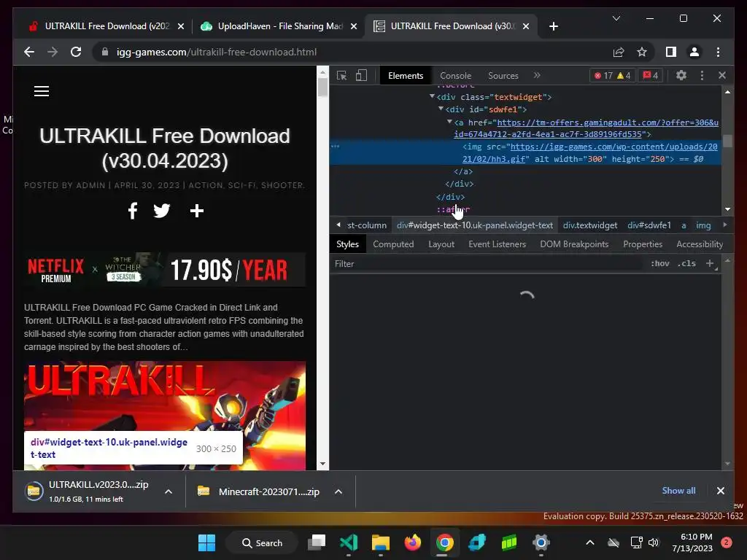Select div#sdwfe1 in breadcrumb bar

point(649,225)
